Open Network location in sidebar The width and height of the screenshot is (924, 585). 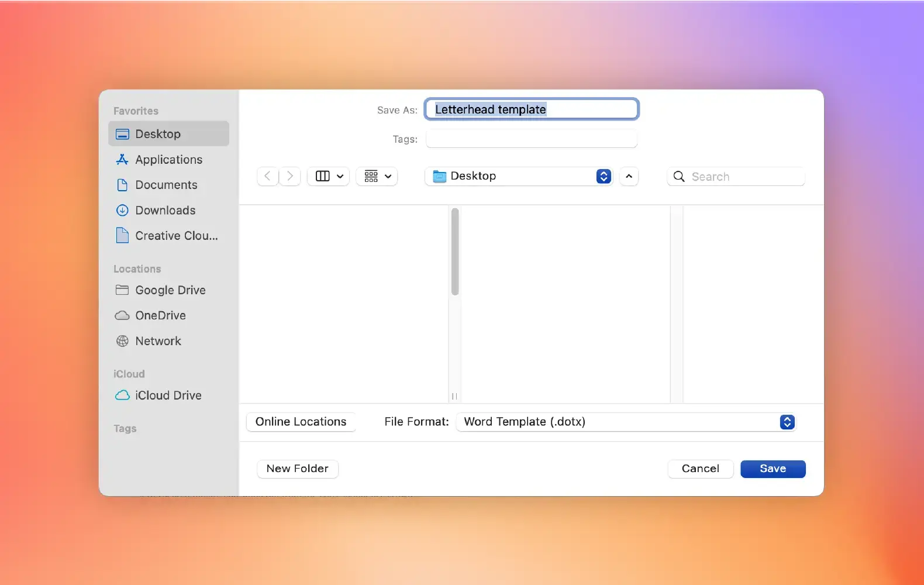click(x=168, y=341)
